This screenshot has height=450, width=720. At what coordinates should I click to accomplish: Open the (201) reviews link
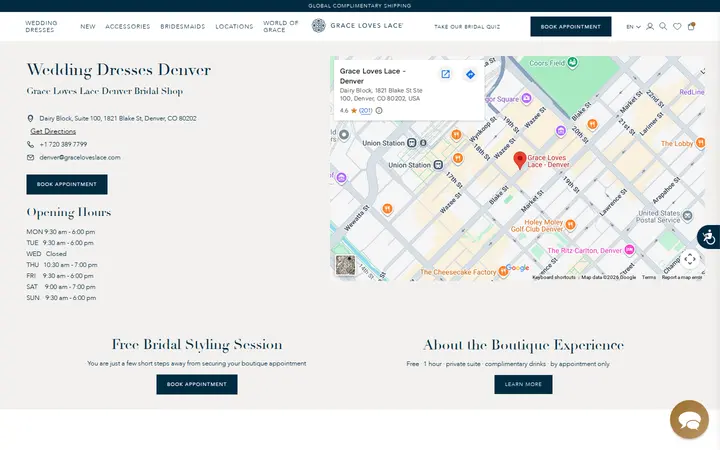click(366, 111)
